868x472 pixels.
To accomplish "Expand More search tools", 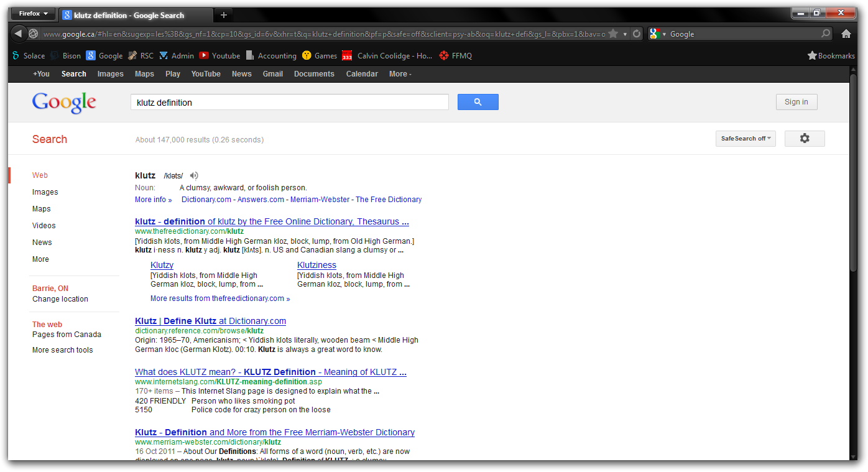I will (62, 350).
